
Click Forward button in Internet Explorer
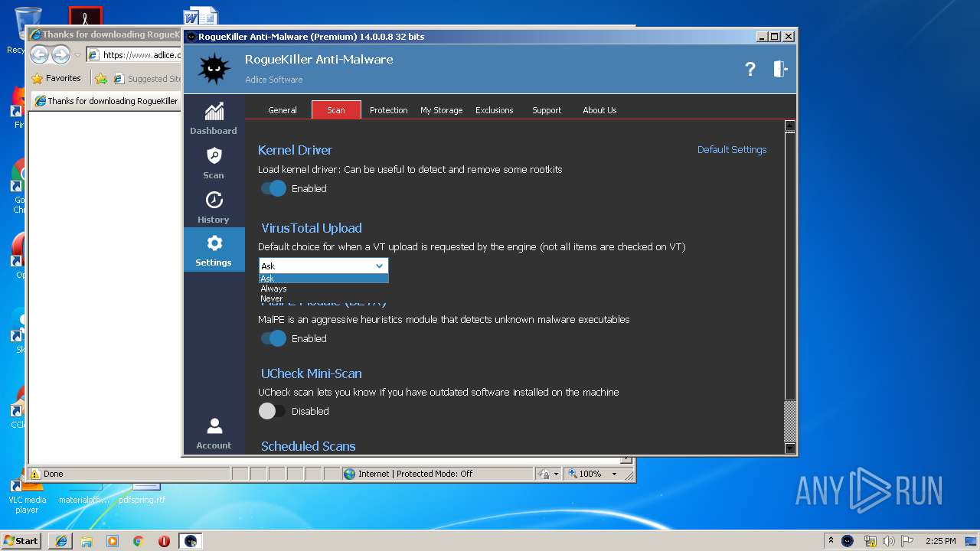click(60, 54)
